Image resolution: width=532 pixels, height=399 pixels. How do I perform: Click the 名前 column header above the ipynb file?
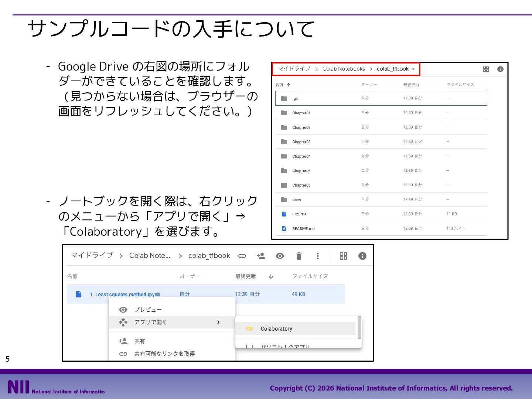pos(72,276)
